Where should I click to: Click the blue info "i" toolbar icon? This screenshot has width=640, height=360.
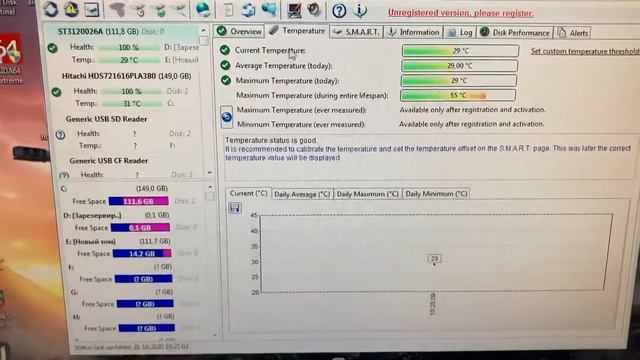360,11
